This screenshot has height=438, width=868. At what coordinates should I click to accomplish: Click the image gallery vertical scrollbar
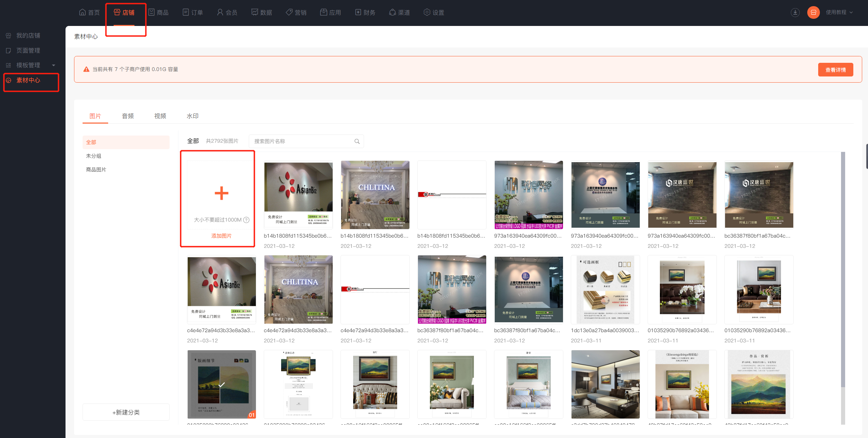843,270
